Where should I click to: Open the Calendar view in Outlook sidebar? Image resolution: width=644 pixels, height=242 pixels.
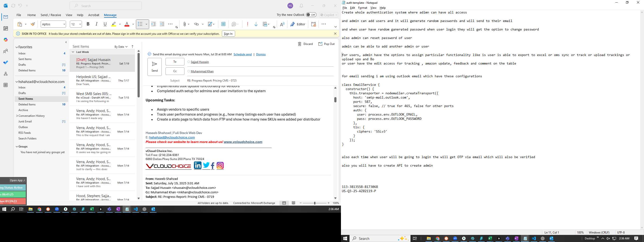click(5, 28)
